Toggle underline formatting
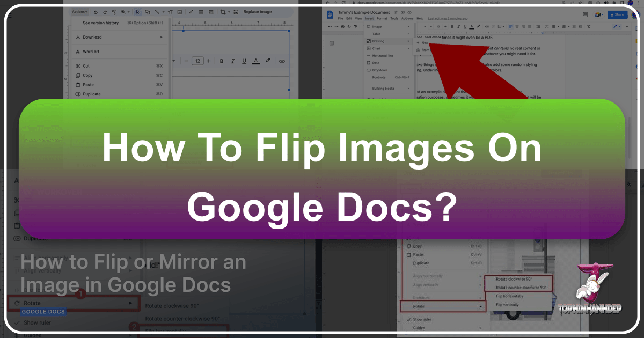The height and width of the screenshot is (338, 644). coord(244,61)
